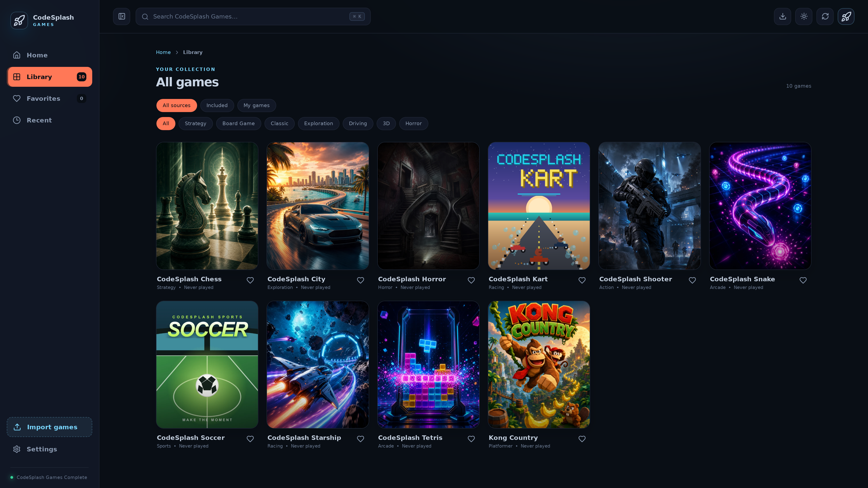Favorite CodeSplash Kart with heart icon

pyautogui.click(x=582, y=280)
